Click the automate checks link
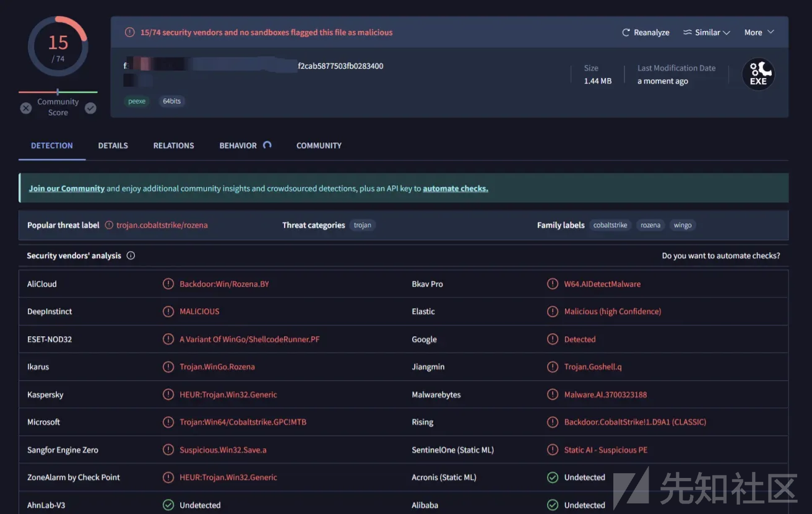The image size is (812, 514). (x=456, y=188)
